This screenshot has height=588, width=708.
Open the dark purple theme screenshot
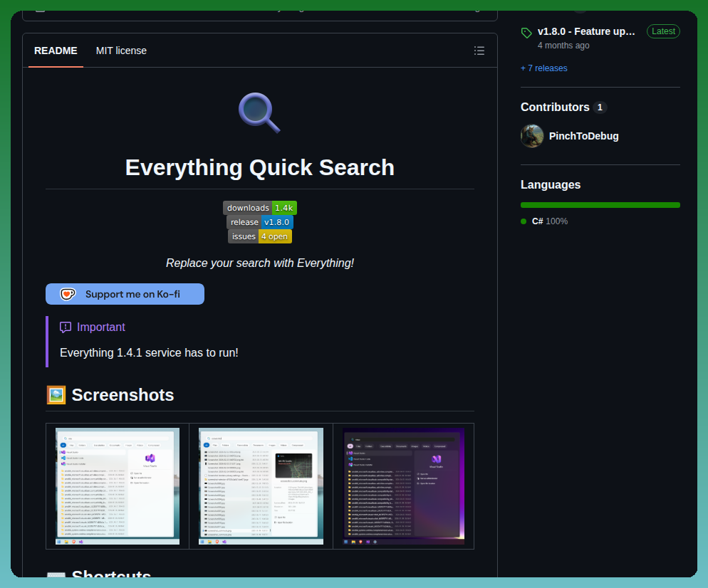pos(404,486)
